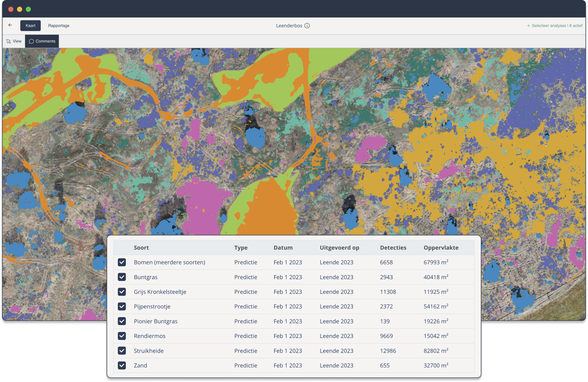Select the View cursor tool
Viewport: 588px width, 382px height.
(x=14, y=41)
